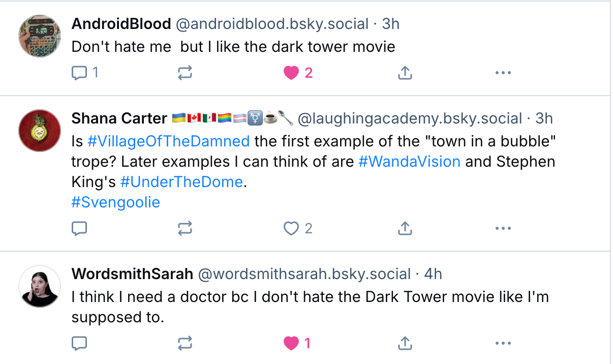Unlike AndroidBlood's post via pink heart
Image resolution: width=613 pixels, height=364 pixels.
click(291, 73)
